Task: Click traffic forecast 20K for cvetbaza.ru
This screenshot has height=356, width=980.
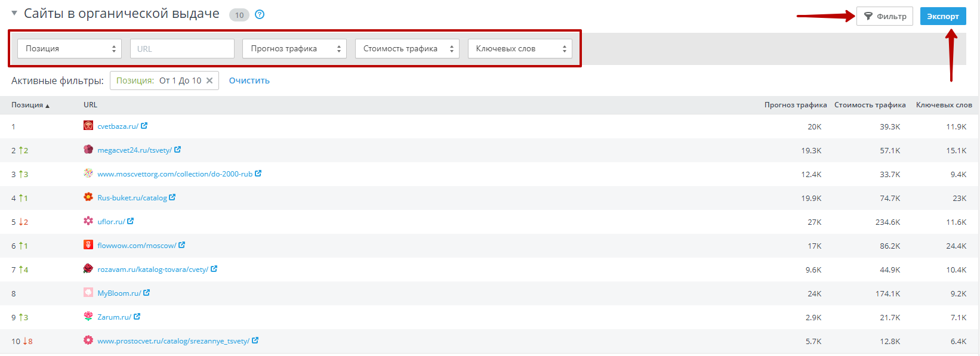Action: point(815,126)
